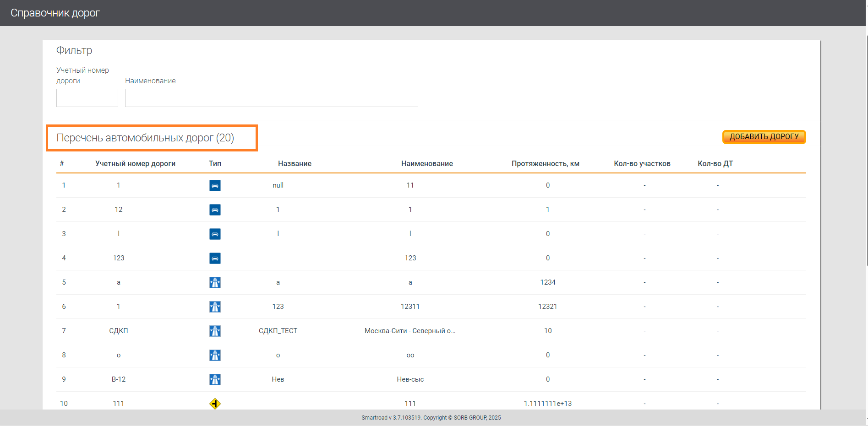Click the Кол-во ДТ column header
The width and height of the screenshot is (868, 426).
(x=715, y=163)
